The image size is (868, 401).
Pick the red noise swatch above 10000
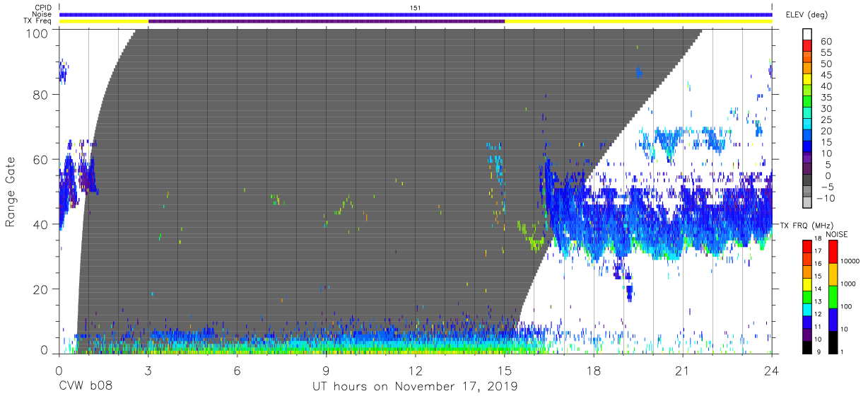[x=833, y=251]
